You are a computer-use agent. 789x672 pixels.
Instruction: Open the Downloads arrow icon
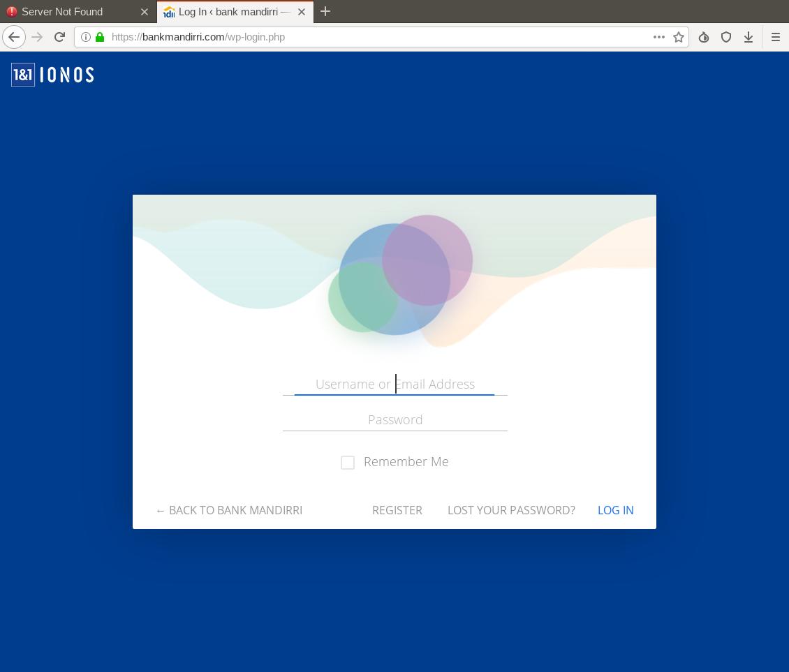(749, 37)
